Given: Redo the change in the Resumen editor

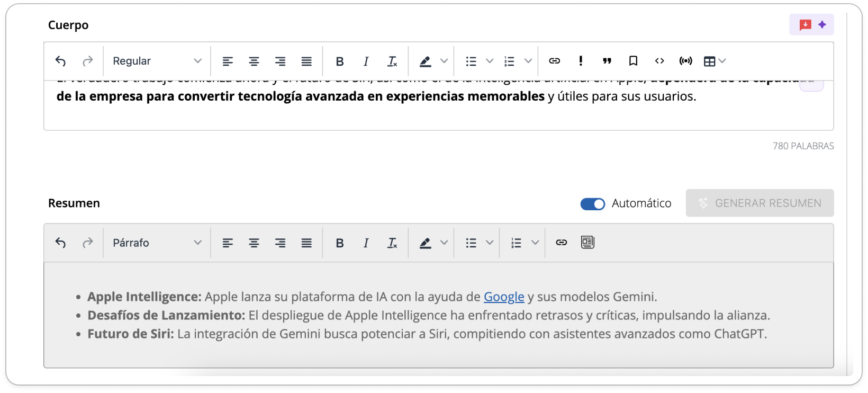Looking at the screenshot, I should (88, 243).
